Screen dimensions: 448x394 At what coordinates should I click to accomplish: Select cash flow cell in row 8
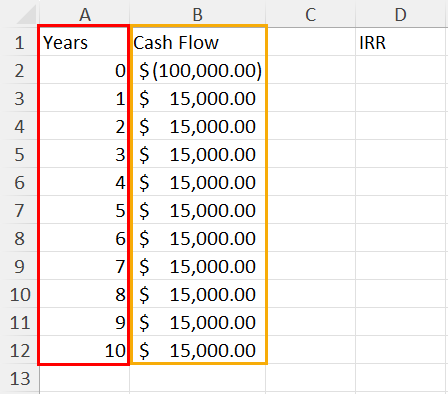click(198, 238)
